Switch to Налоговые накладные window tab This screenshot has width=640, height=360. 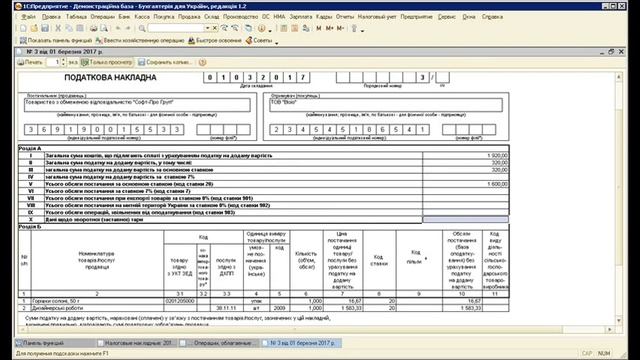tap(136, 343)
